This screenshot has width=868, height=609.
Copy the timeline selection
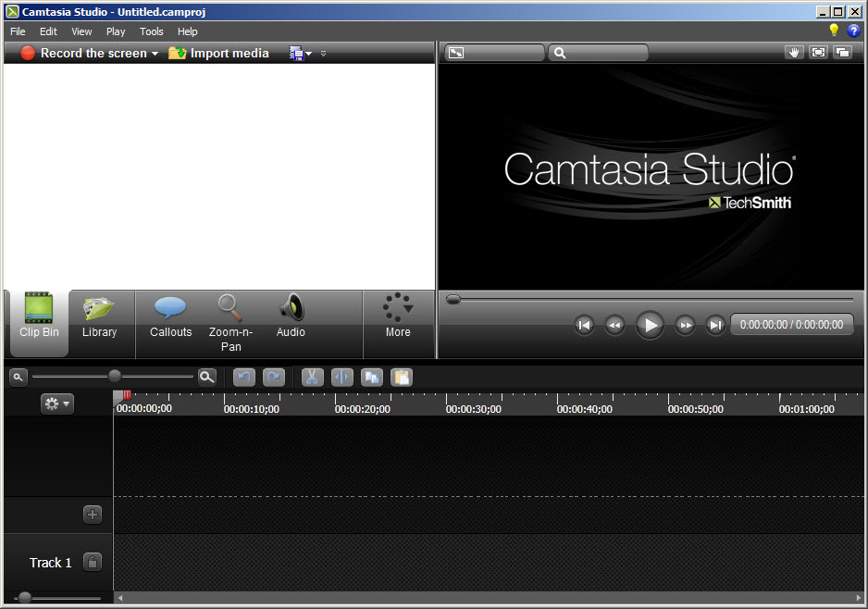pyautogui.click(x=372, y=378)
